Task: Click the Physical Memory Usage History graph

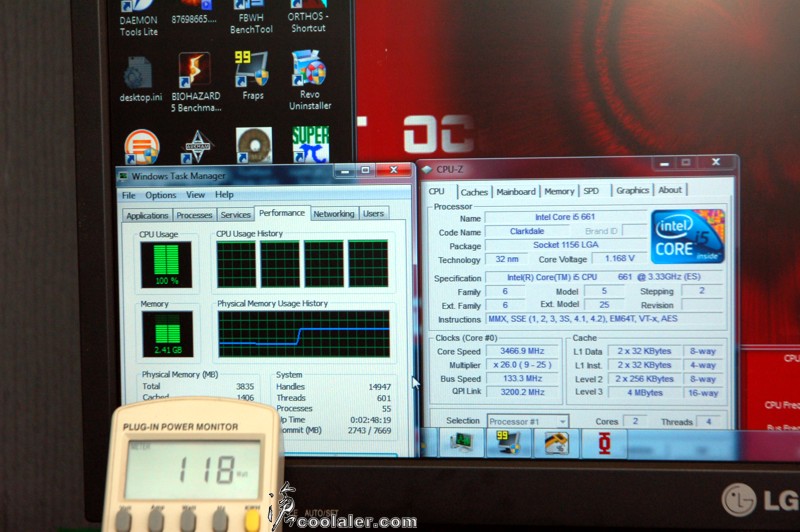Action: coord(304,334)
